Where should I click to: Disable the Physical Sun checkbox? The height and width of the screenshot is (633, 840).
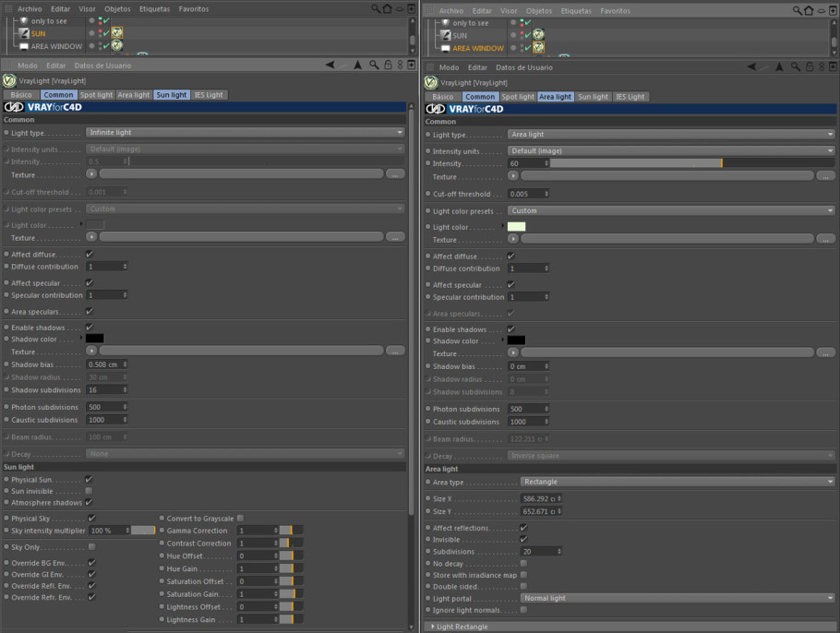click(89, 480)
